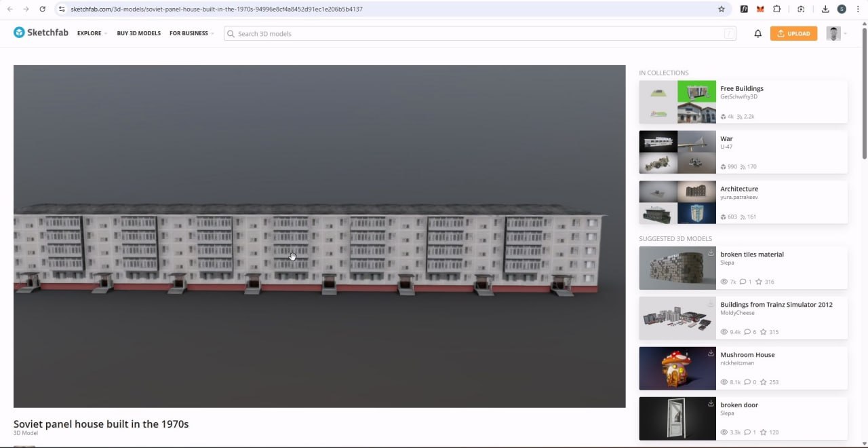This screenshot has height=448, width=868.
Task: Open the browser extensions puzzle icon
Action: point(777,10)
